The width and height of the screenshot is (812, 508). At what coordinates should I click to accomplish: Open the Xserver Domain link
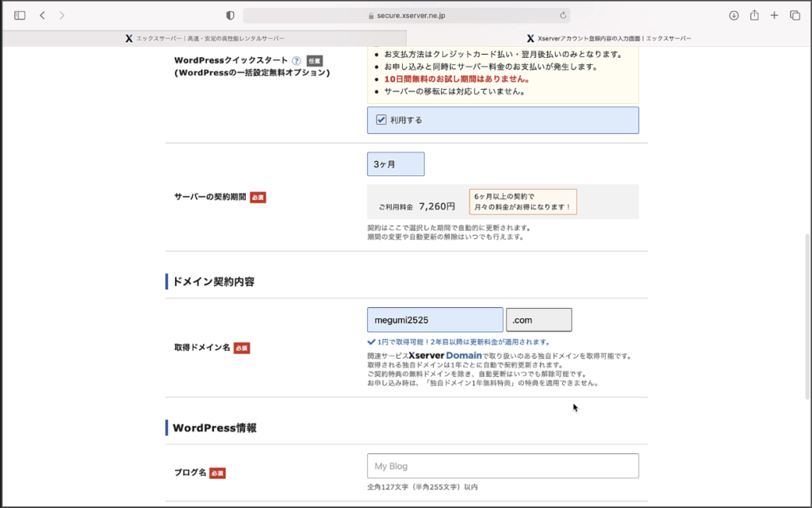coord(445,356)
